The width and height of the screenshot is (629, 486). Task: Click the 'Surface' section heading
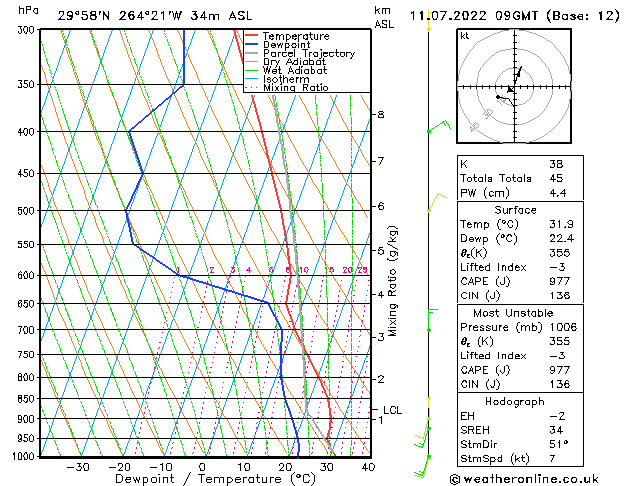[x=515, y=210]
